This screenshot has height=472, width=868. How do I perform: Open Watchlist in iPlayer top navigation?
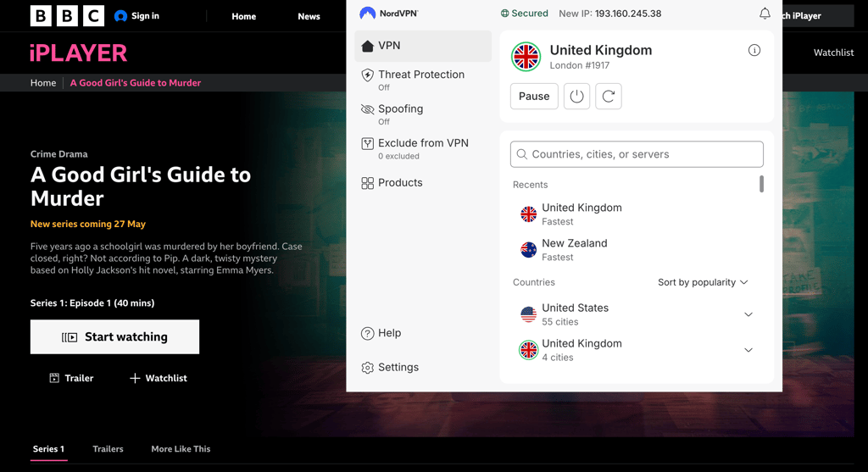point(833,53)
